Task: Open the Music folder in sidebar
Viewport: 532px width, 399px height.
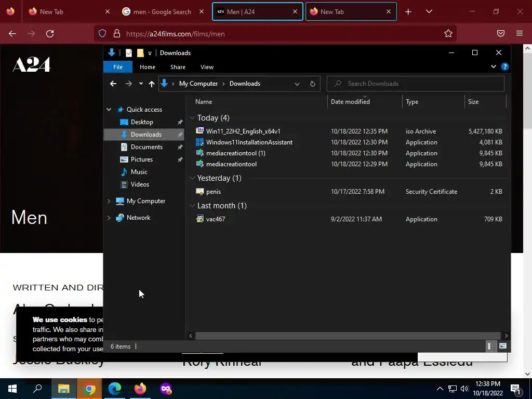Action: click(x=139, y=171)
